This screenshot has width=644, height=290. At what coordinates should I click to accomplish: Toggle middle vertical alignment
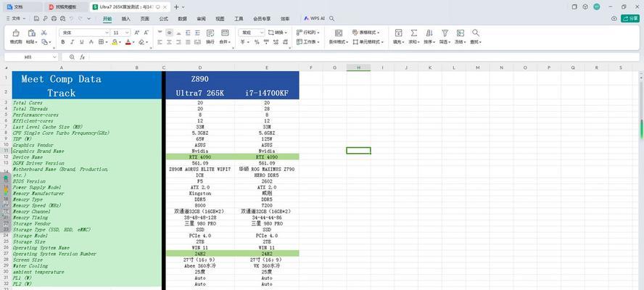coord(169,33)
